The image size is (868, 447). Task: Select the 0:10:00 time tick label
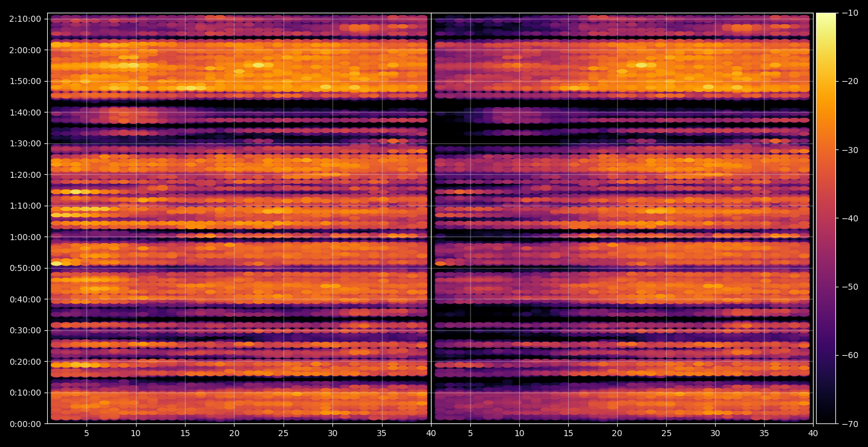pyautogui.click(x=25, y=393)
